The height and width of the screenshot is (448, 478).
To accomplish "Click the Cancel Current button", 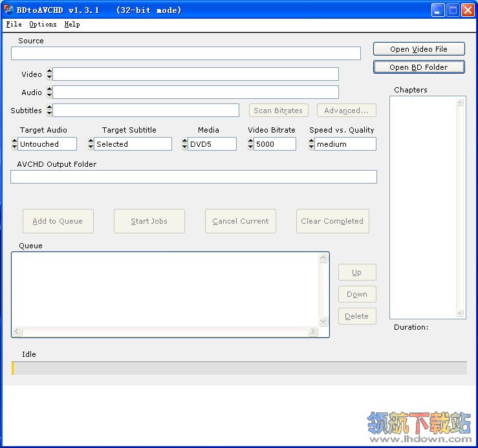I will click(241, 221).
